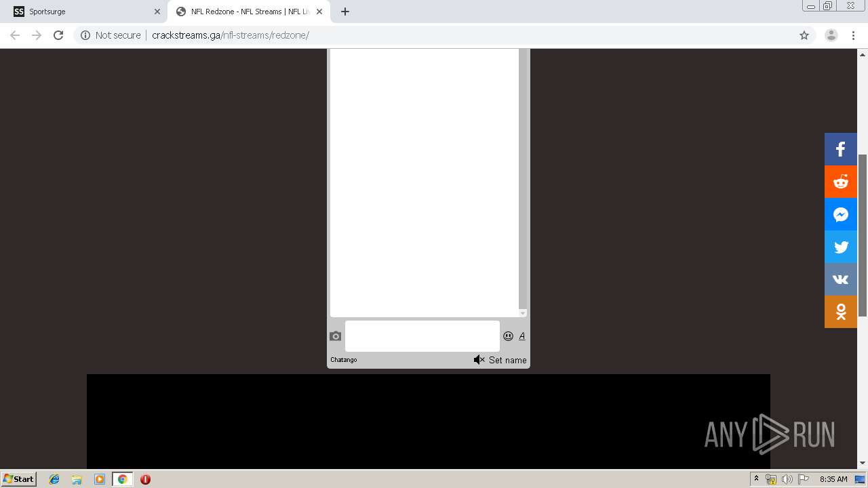
Task: Go back to previous page
Action: 15,35
